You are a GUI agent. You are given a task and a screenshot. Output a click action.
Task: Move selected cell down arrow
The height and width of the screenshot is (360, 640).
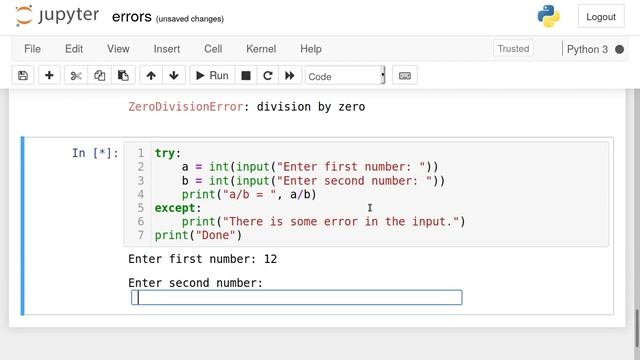[x=174, y=76]
